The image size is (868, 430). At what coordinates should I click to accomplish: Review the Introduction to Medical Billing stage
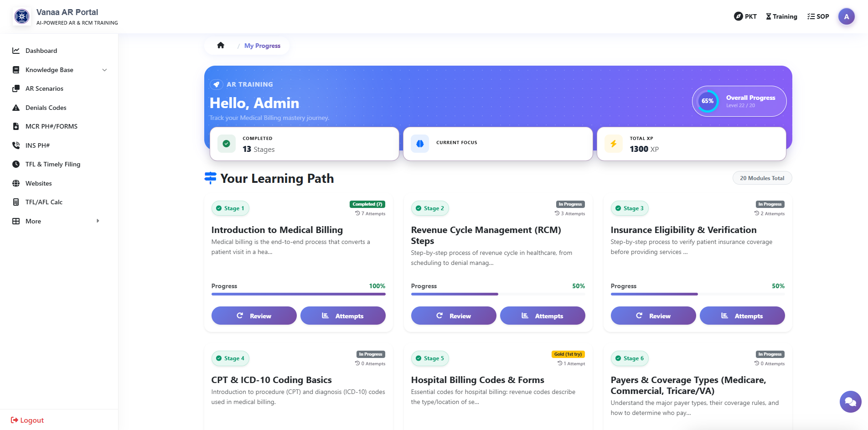pos(253,316)
